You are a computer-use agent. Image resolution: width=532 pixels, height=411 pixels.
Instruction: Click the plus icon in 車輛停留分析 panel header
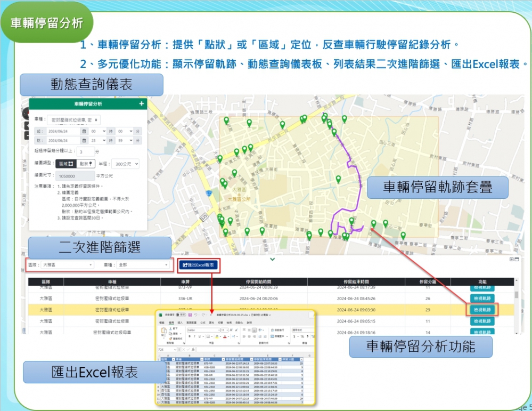coord(141,104)
